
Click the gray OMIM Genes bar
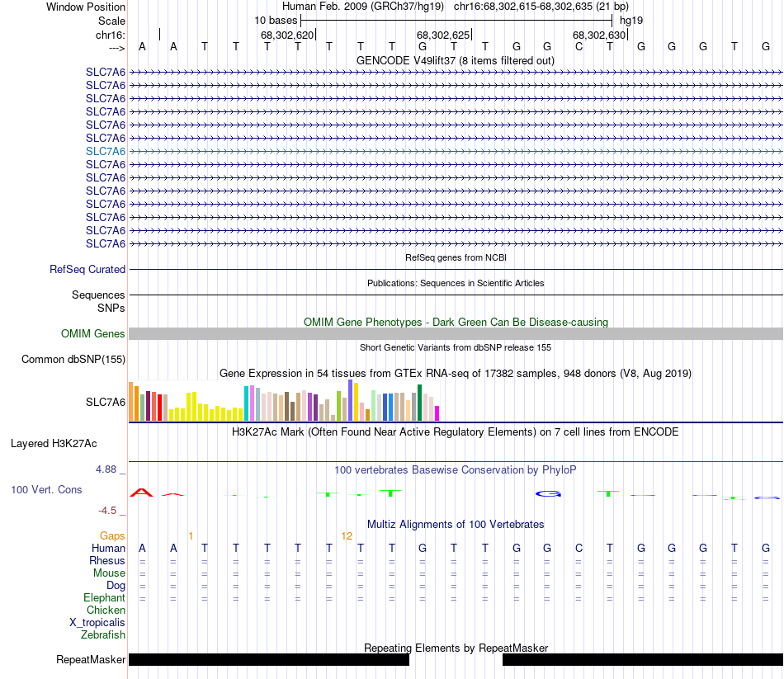[x=456, y=333]
